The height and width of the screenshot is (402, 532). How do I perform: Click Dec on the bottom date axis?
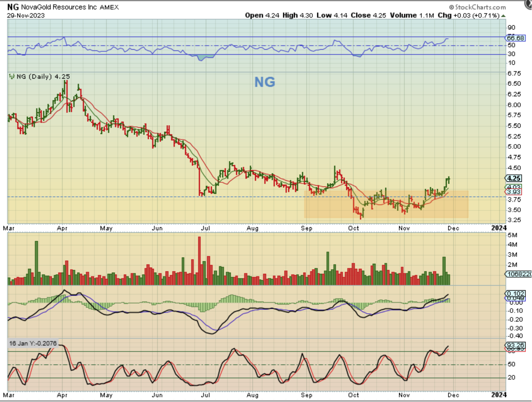point(453,395)
